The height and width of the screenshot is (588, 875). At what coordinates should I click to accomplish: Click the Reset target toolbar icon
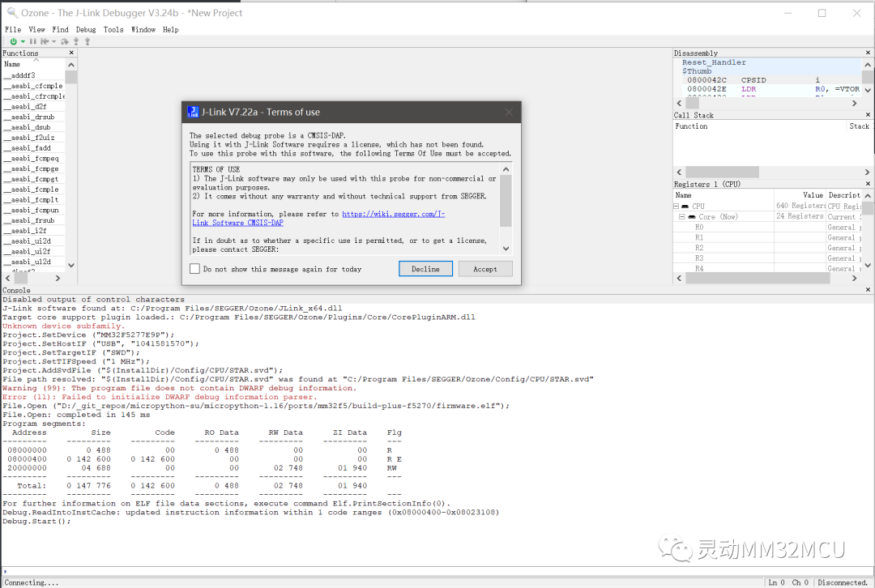(45, 41)
